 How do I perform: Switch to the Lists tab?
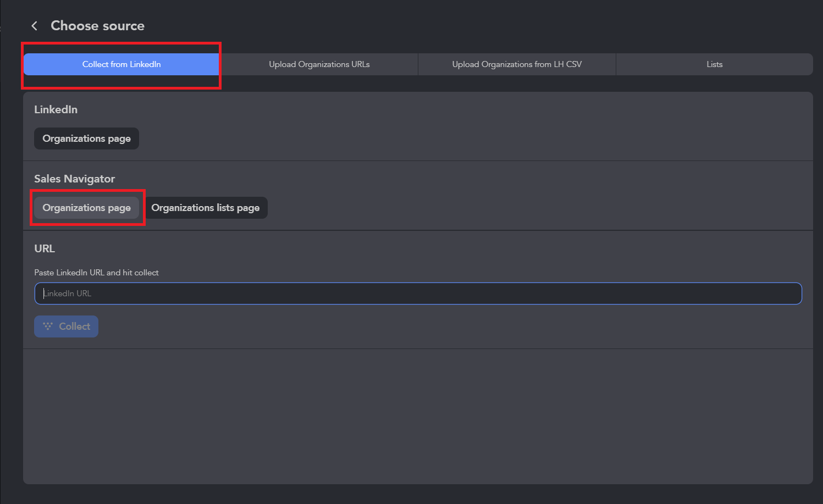pos(714,64)
